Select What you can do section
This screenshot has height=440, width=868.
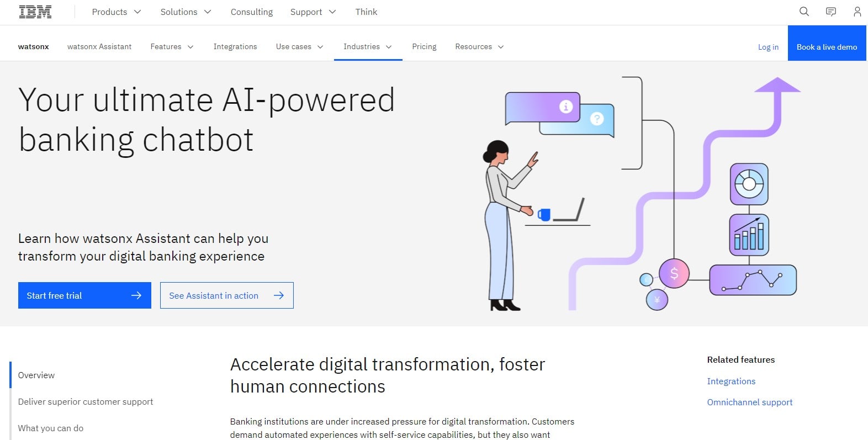51,428
